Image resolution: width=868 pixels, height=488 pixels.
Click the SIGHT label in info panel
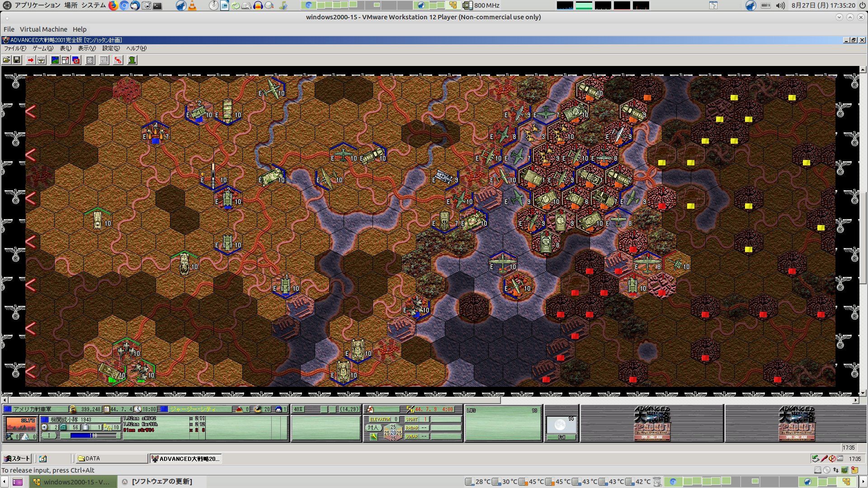[412, 420]
